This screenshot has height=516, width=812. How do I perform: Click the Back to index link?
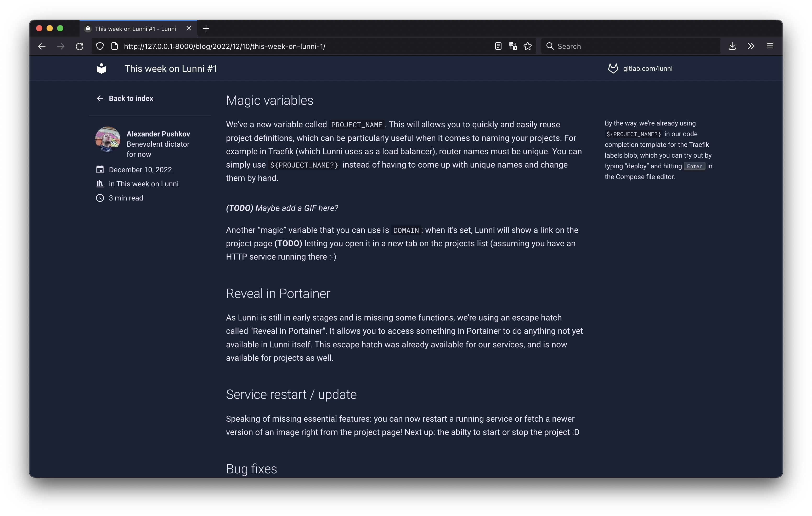point(131,98)
